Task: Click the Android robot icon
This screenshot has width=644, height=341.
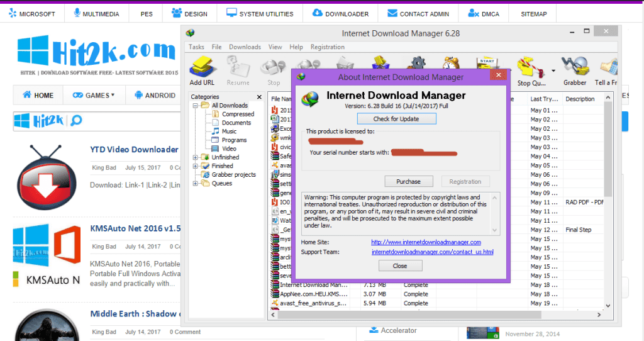Action: (138, 95)
